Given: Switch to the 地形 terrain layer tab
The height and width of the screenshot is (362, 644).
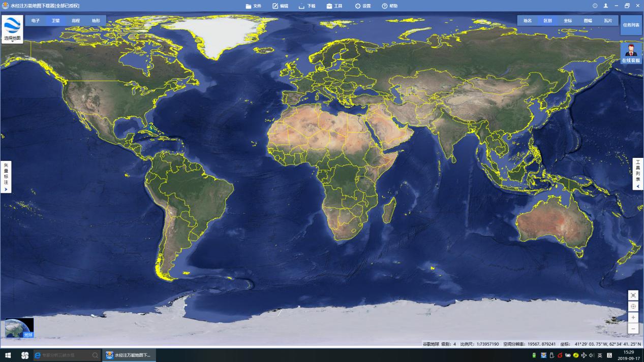Looking at the screenshot, I should [96, 21].
